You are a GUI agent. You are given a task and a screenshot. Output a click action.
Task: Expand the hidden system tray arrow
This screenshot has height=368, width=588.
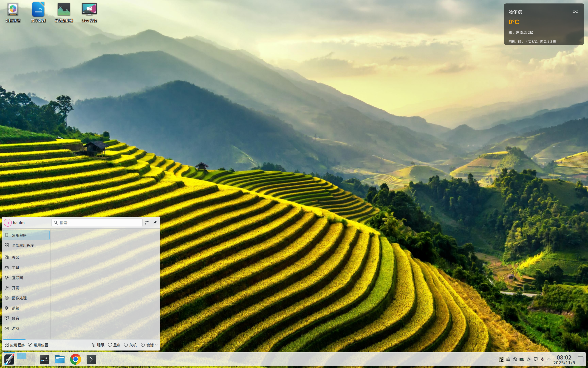coord(549,359)
